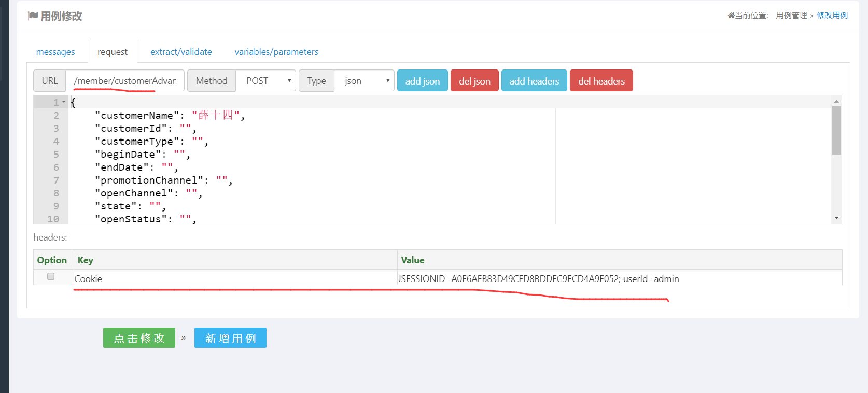
Task: Click the "promotionChannel" line in editor
Action: [x=164, y=180]
